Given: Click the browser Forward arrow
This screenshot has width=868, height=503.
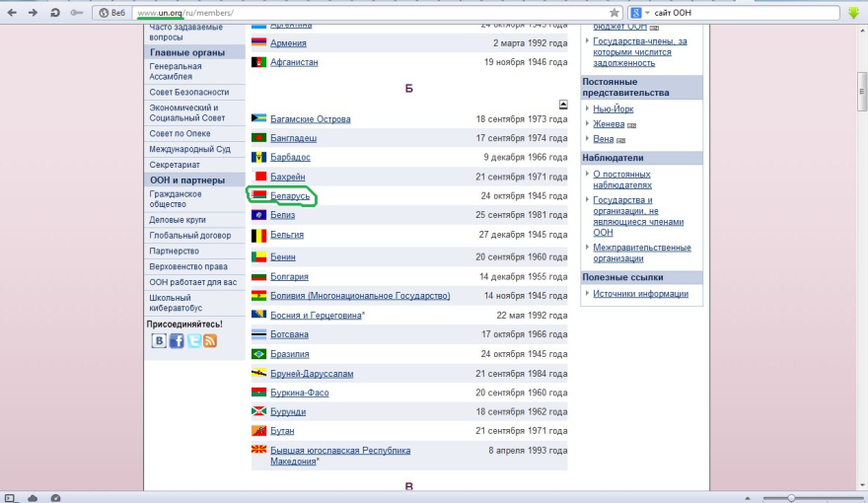Looking at the screenshot, I should pyautogui.click(x=32, y=13).
